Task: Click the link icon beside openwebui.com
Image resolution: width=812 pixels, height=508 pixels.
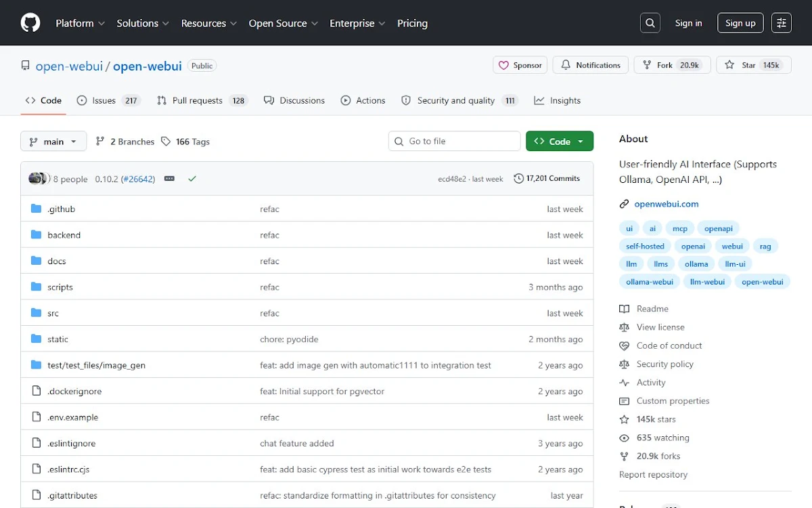Action: 624,204
